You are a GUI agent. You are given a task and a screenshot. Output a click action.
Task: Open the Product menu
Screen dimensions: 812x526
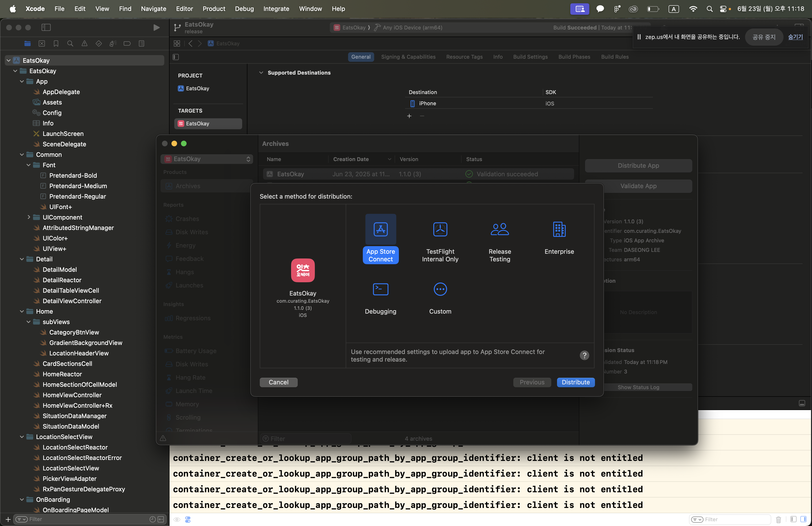pos(214,9)
